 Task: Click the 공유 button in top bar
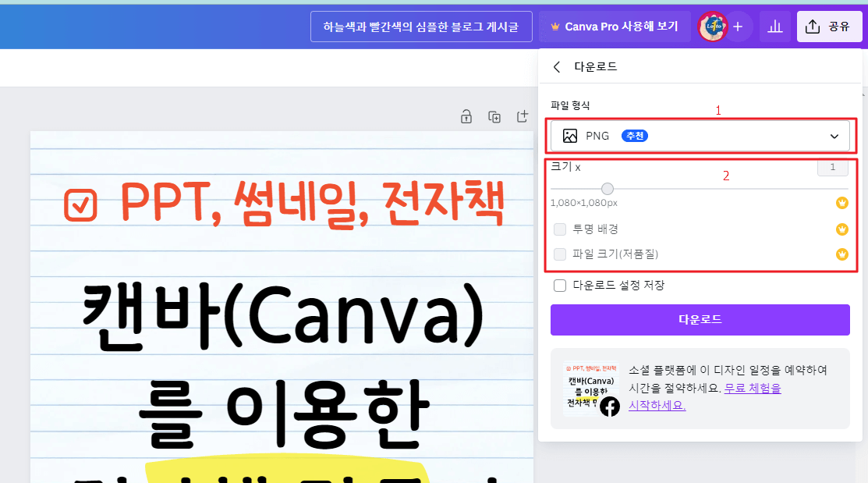point(829,26)
